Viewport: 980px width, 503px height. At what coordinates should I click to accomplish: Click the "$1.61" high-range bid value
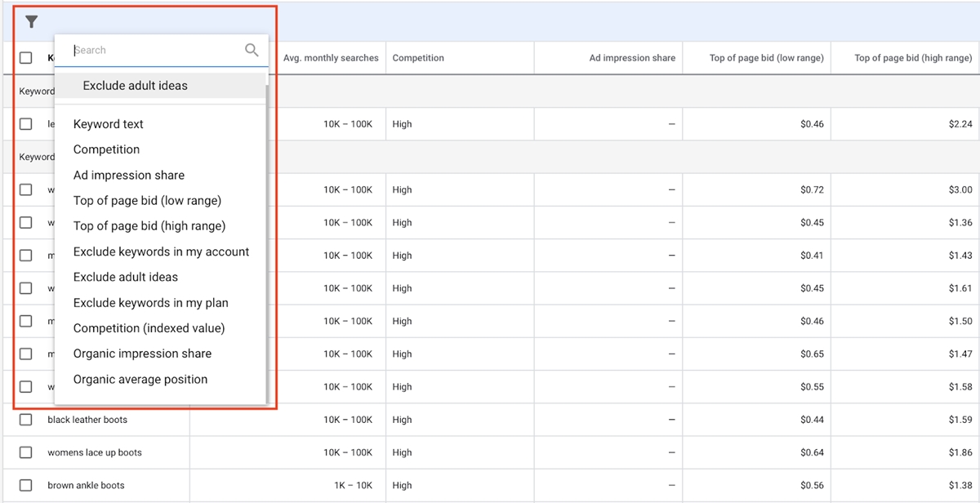coord(960,288)
